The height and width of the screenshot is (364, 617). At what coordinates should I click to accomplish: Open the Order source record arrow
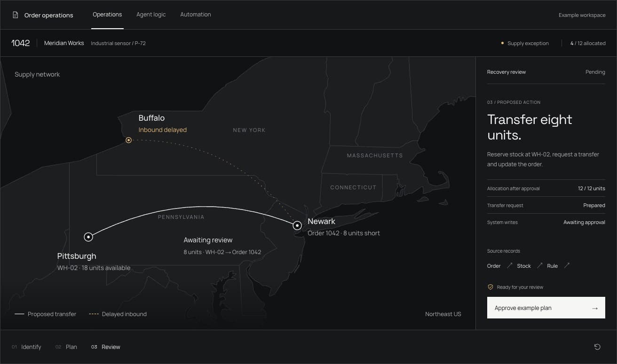tap(509, 266)
